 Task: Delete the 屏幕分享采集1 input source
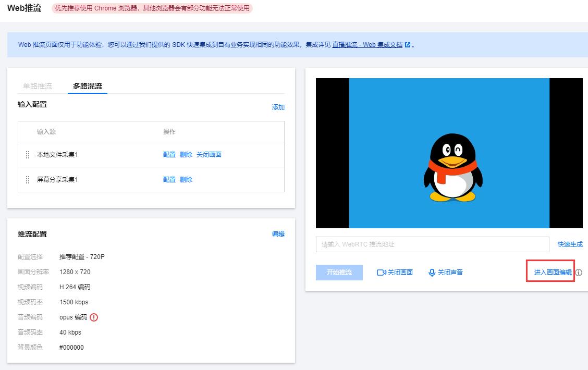[x=186, y=180]
